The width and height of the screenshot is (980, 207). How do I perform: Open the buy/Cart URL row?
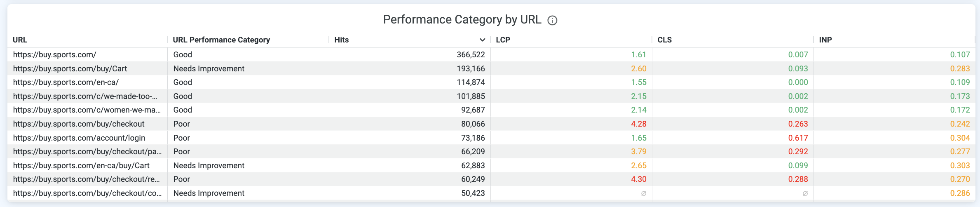[x=70, y=68]
